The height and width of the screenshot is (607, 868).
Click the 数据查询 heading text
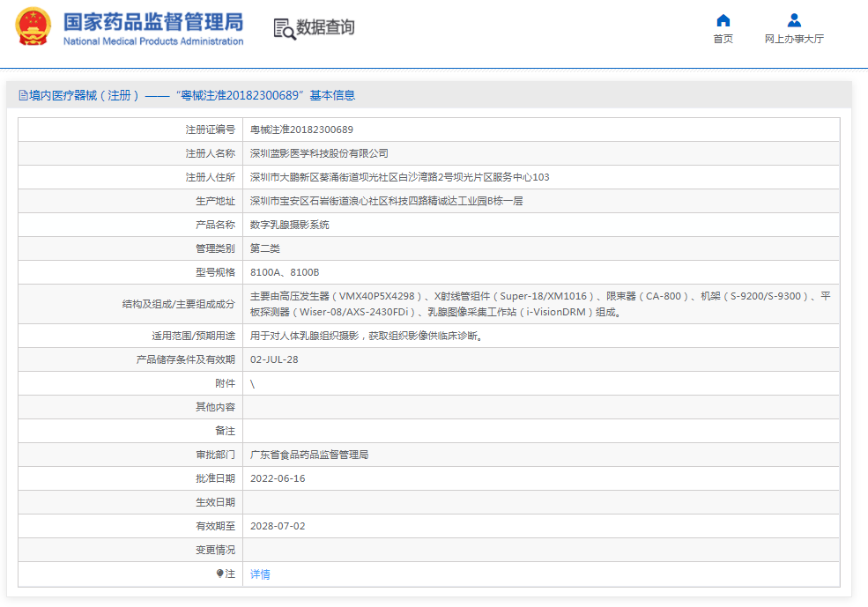tap(325, 27)
